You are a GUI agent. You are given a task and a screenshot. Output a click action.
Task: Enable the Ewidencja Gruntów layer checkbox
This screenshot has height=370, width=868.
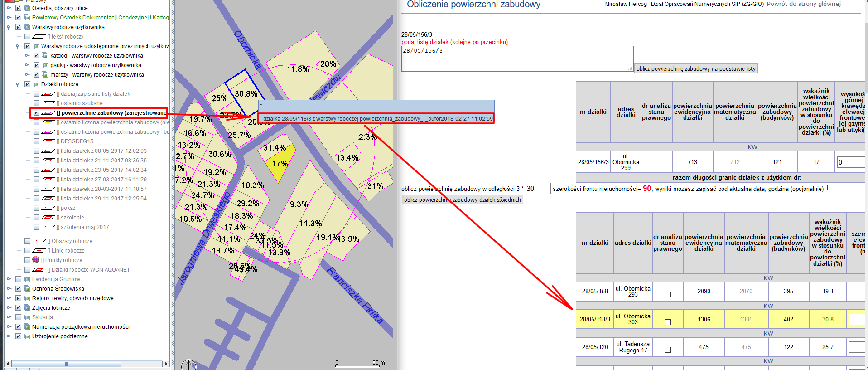click(x=19, y=279)
